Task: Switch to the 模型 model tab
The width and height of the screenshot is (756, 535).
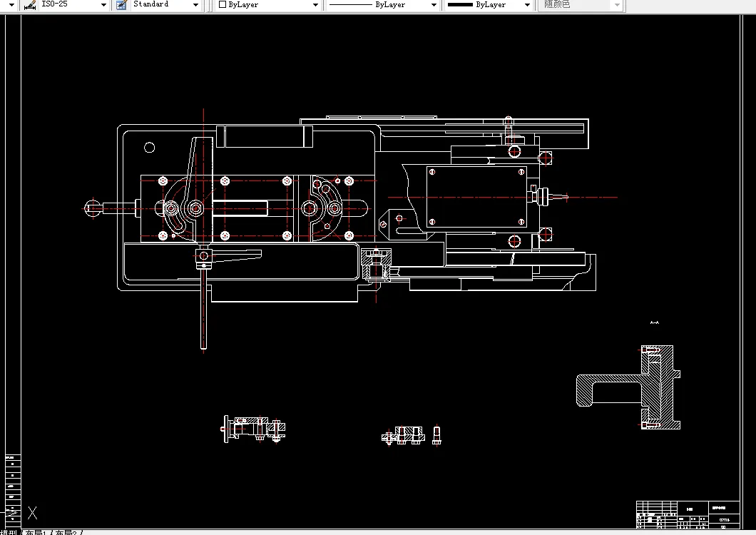Action: coord(8,533)
